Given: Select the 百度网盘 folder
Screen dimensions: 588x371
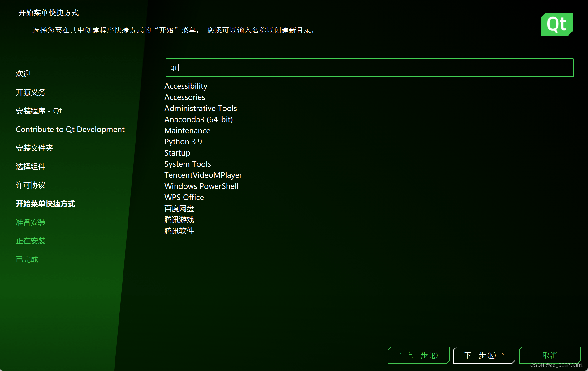Looking at the screenshot, I should (179, 209).
